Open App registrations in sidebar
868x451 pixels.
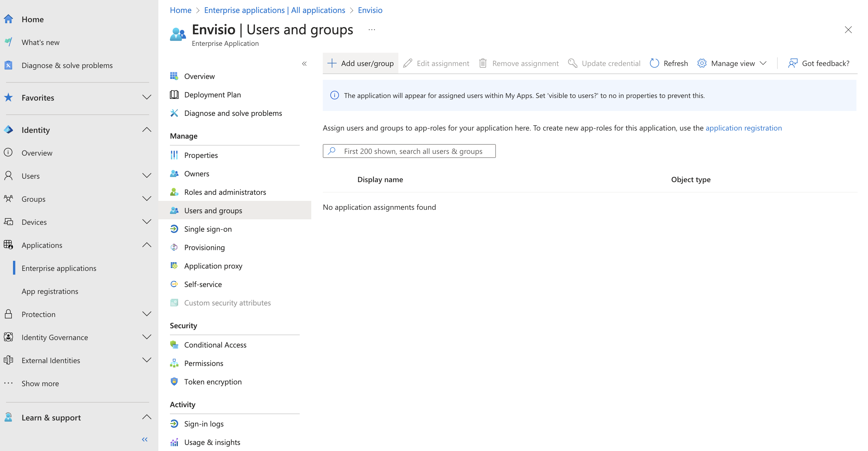(50, 291)
